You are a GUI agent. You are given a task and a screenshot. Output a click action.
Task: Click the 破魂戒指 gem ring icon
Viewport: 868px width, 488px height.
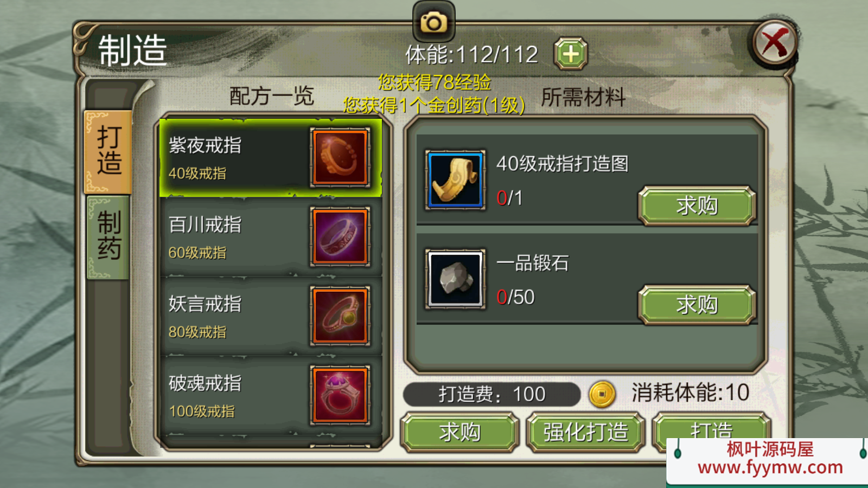click(x=340, y=395)
